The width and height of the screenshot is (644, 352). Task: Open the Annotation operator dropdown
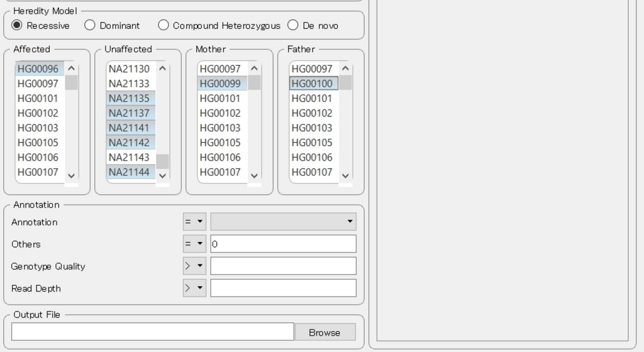pyautogui.click(x=194, y=222)
